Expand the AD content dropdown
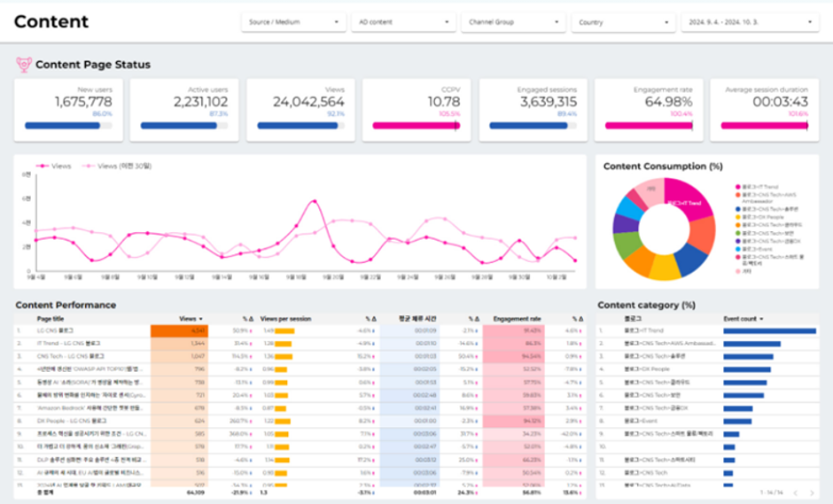 coord(404,22)
